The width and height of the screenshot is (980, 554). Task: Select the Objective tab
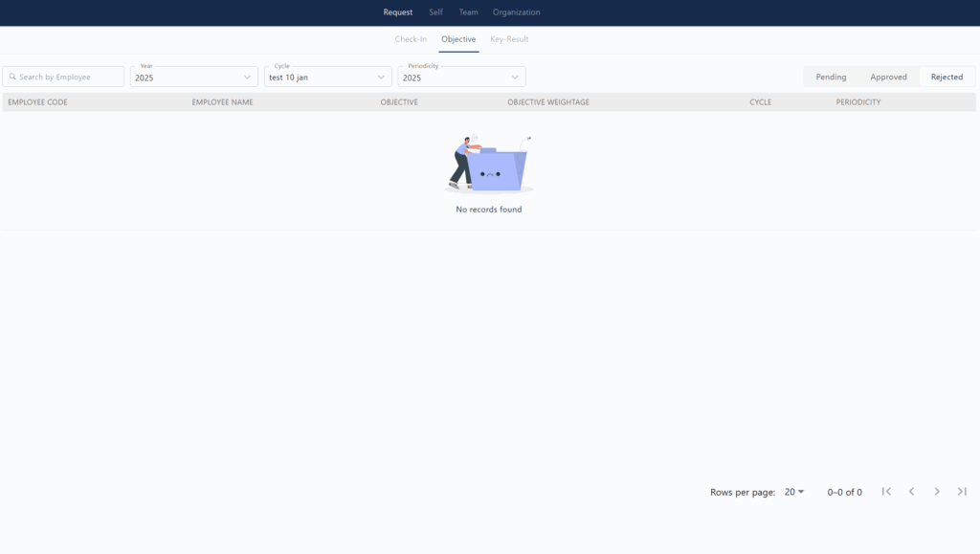pos(458,38)
